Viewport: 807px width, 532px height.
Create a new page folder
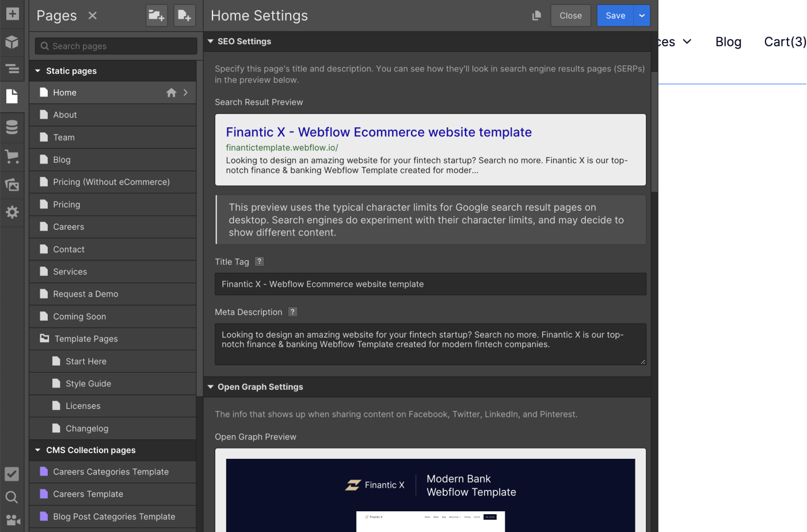click(x=157, y=16)
